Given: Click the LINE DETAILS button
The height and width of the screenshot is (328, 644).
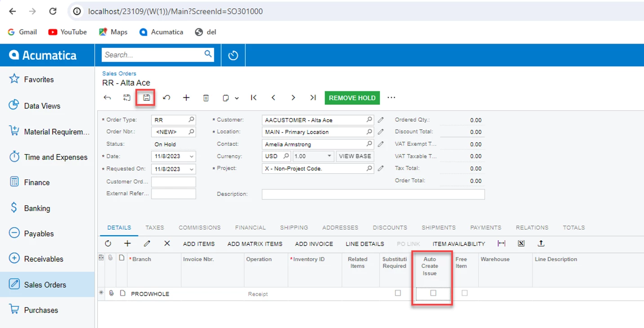Looking at the screenshot, I should (365, 244).
